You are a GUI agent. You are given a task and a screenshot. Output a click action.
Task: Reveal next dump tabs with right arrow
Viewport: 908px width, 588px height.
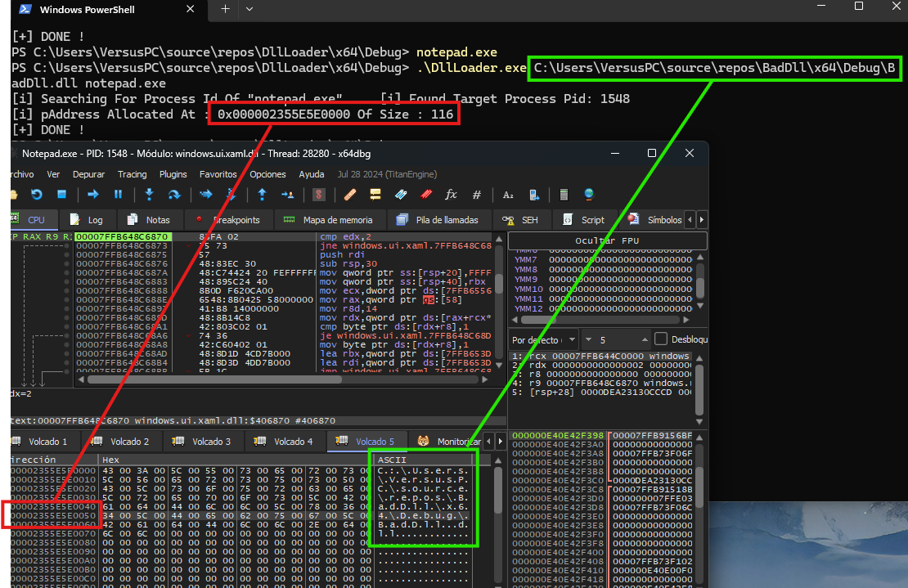click(x=501, y=441)
